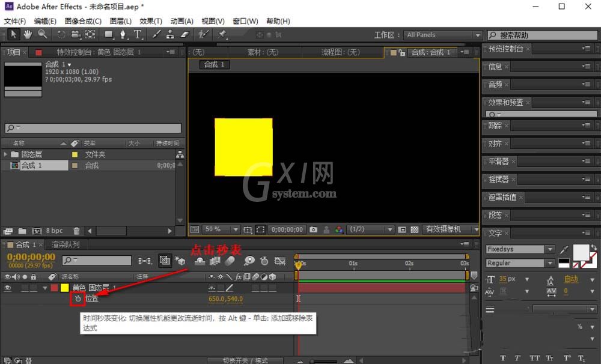Select the Roto Brush tool
This screenshot has width=601, height=364.
pos(203,34)
